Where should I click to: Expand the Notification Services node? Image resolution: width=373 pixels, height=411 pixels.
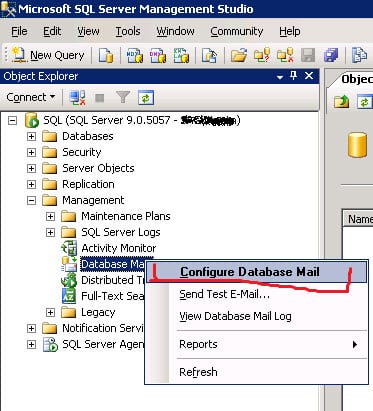point(31,328)
